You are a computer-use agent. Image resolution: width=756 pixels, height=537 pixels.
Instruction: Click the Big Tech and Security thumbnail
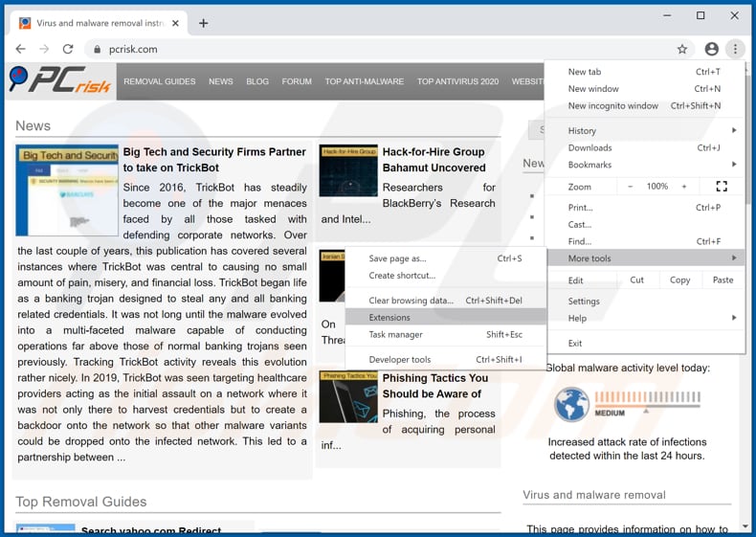pos(67,190)
